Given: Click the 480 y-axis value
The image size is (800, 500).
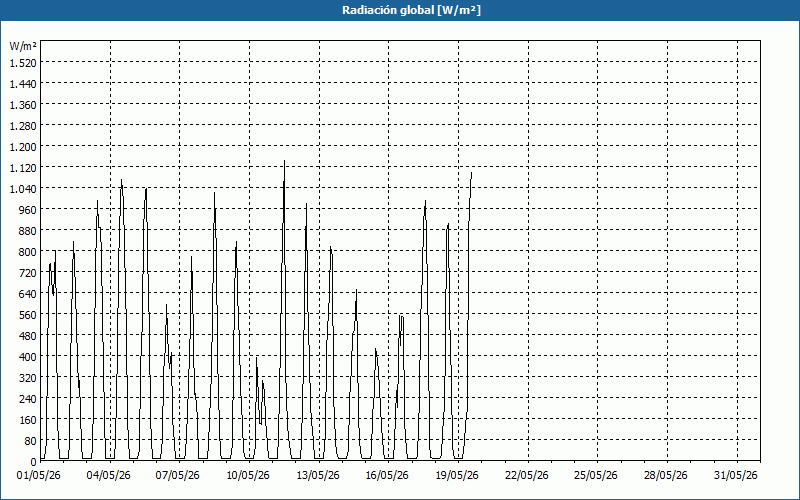Looking at the screenshot, I should pyautogui.click(x=28, y=336).
